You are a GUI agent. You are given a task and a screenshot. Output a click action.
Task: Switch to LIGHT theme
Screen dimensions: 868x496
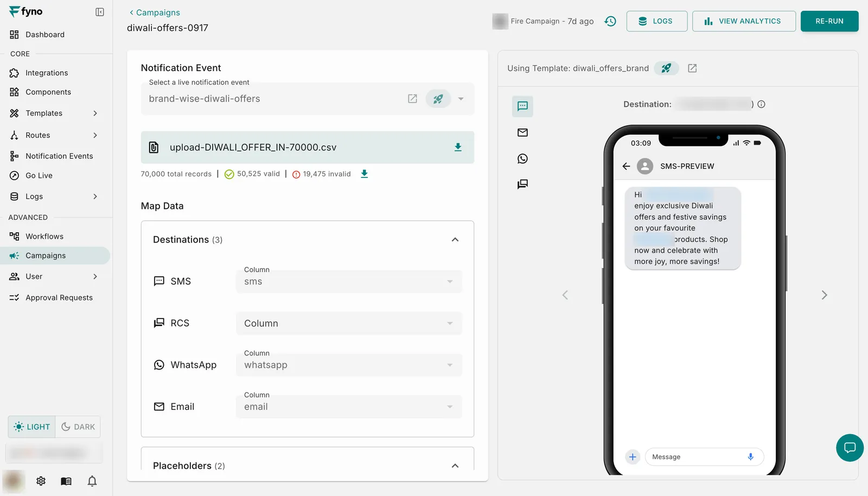click(x=31, y=427)
